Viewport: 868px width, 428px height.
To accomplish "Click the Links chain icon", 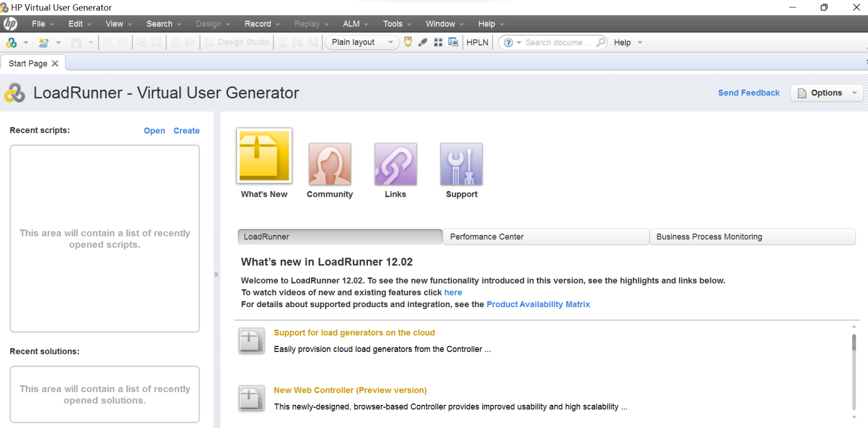I will point(395,164).
